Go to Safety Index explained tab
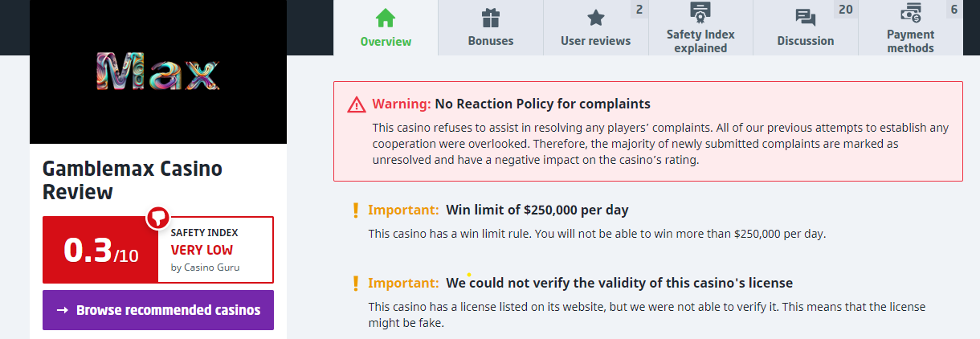This screenshot has height=339, width=980. [x=700, y=41]
